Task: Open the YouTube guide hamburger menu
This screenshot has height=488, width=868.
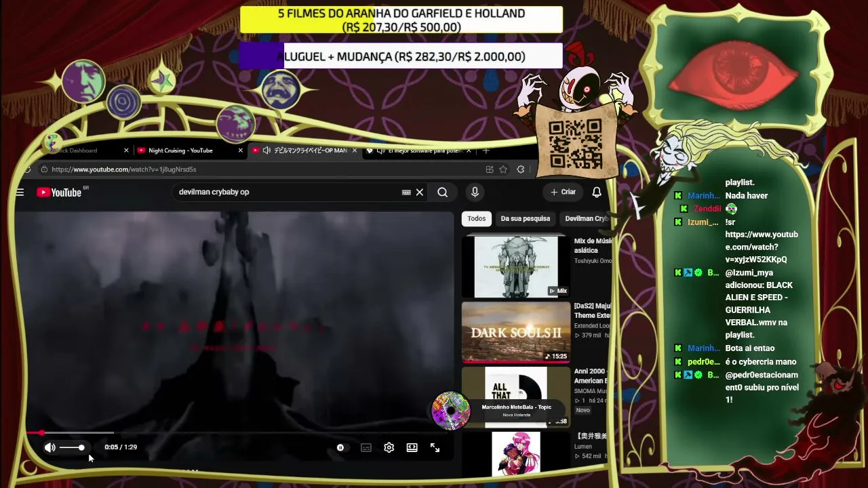Action: [x=20, y=192]
